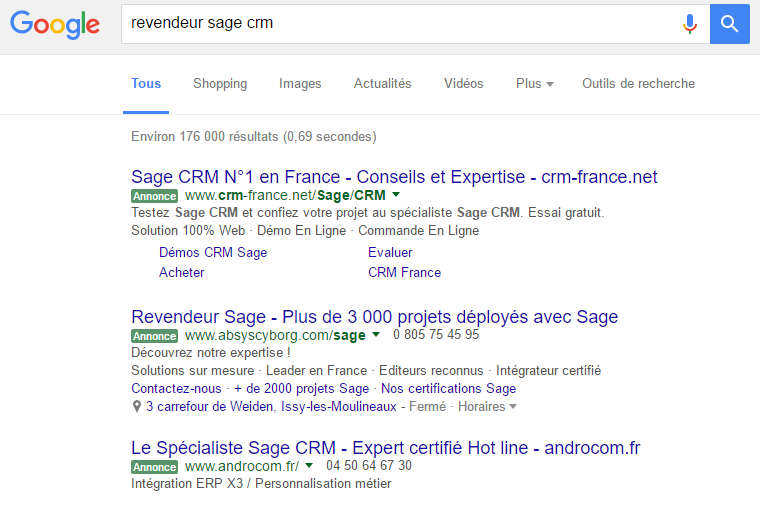Expand dropdown arrow beside crm-france.net URL

coord(396,195)
